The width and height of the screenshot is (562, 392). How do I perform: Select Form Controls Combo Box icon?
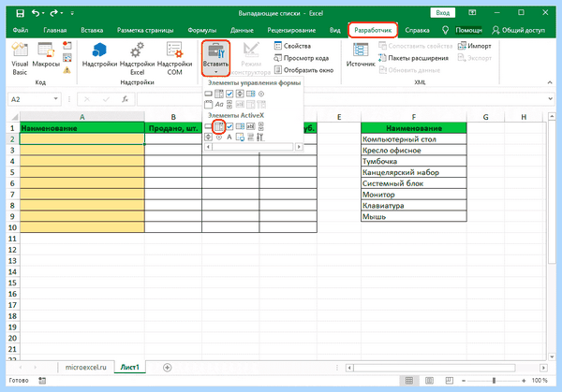point(219,94)
